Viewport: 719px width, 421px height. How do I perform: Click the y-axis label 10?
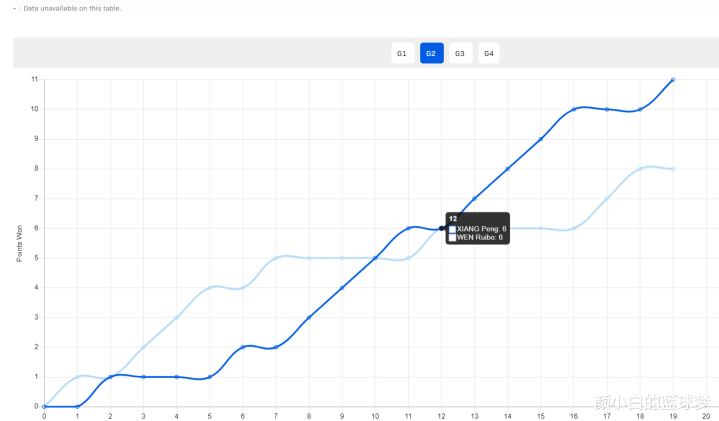pos(34,109)
